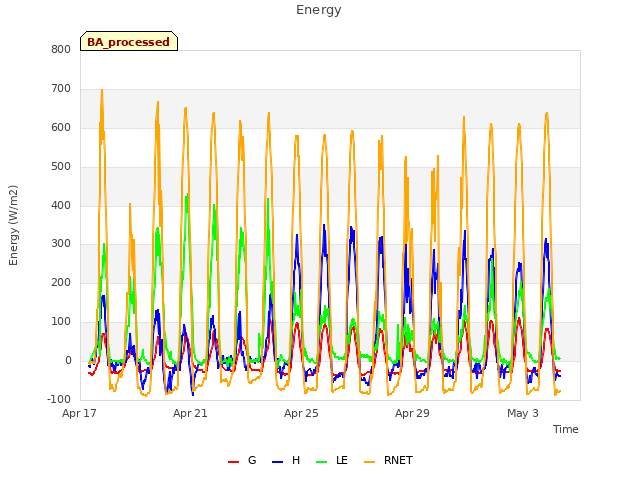Image resolution: width=640 pixels, height=480 pixels.
Task: Click the BA_processed annotation label
Action: [x=129, y=41]
